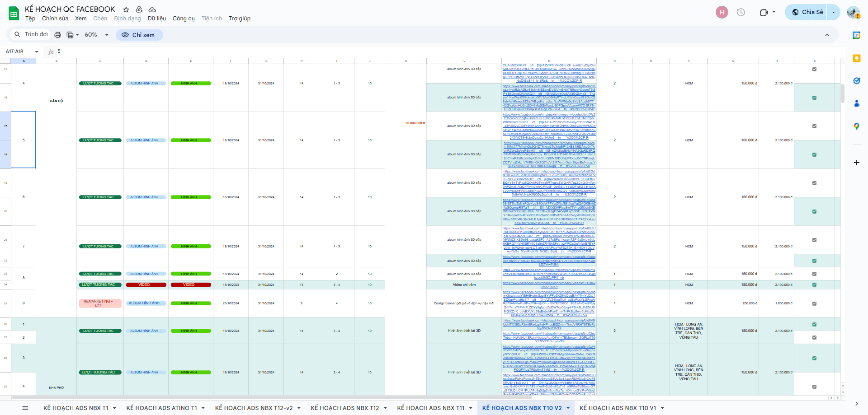Toggle the checked box in row 24

point(814,285)
